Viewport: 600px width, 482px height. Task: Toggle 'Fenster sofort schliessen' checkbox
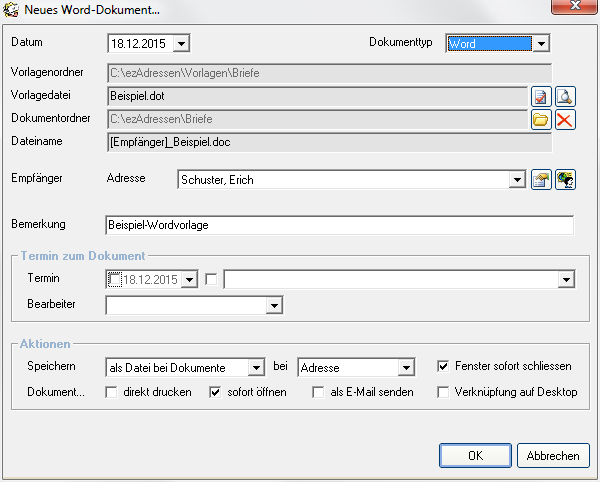[443, 367]
